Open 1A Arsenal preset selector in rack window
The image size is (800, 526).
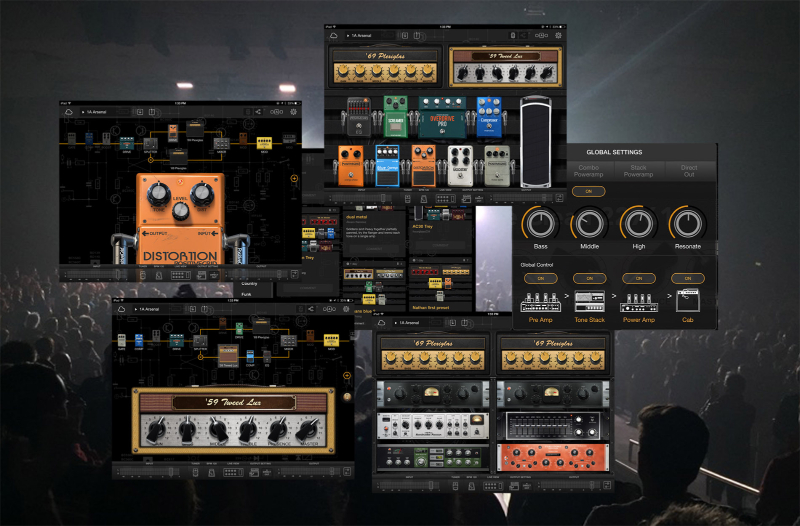click(x=418, y=323)
